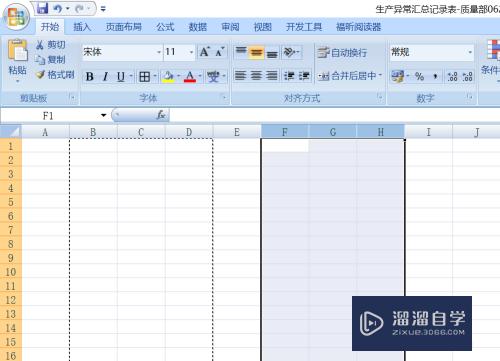Open the clipboard pane launcher
The image size is (500, 361).
pyautogui.click(x=73, y=97)
